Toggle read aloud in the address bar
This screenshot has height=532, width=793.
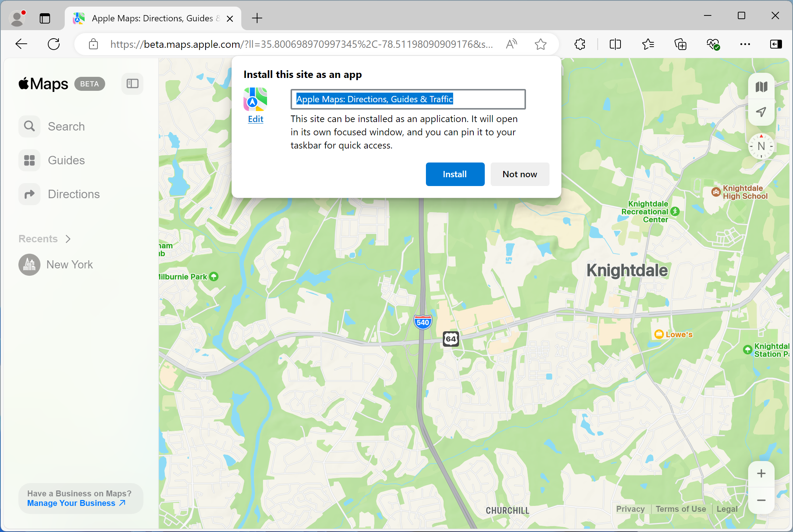[x=511, y=44]
